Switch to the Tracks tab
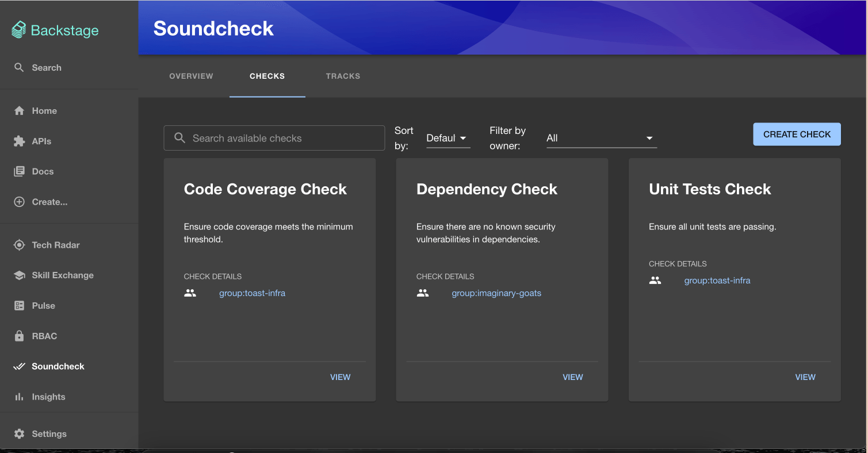This screenshot has width=868, height=453. click(x=343, y=76)
